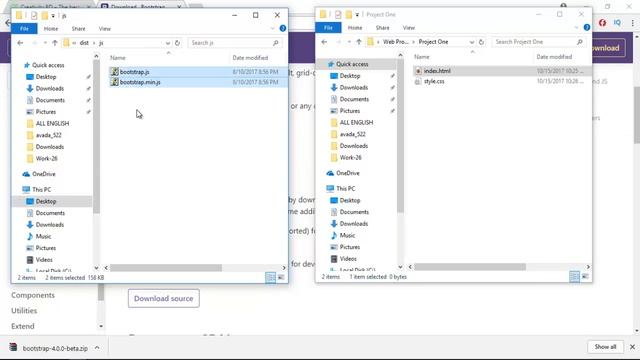The width and height of the screenshot is (640, 360).
Task: Switch Project One window to details view
Action: pyautogui.click(x=574, y=277)
